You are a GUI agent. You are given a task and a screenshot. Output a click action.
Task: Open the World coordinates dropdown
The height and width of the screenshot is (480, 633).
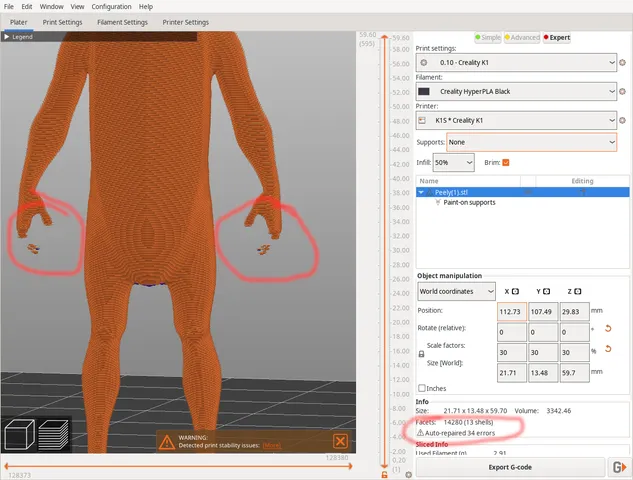456,291
